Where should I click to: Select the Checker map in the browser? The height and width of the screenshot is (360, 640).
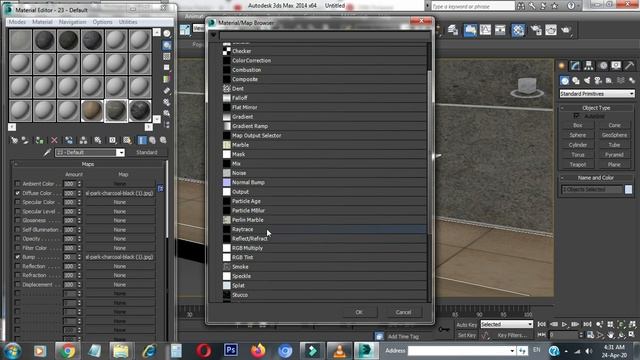point(324,51)
